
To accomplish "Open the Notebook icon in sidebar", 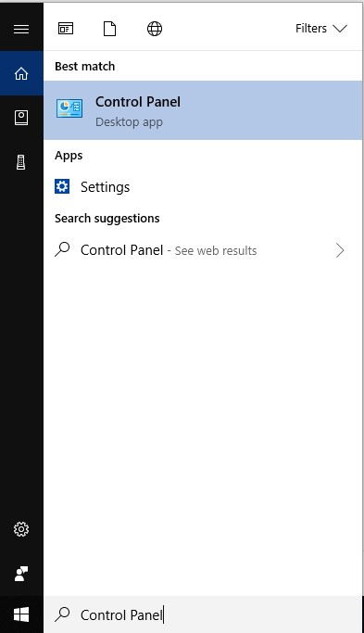I will coord(21,118).
